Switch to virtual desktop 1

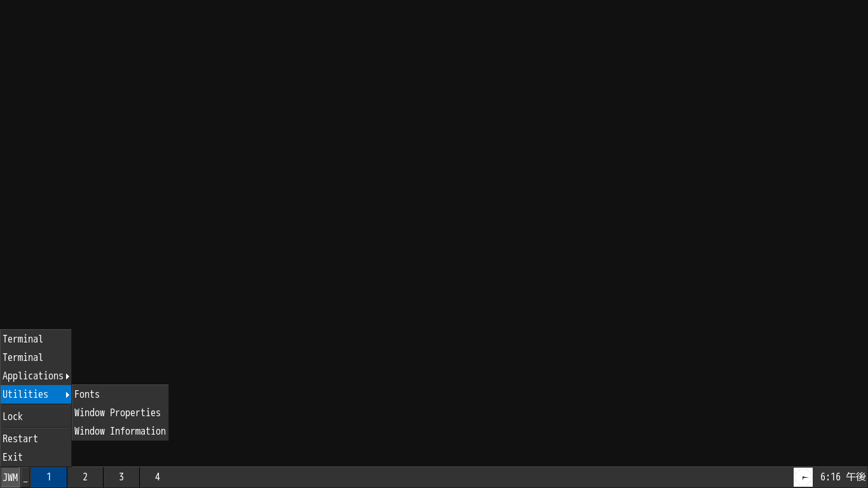49,477
